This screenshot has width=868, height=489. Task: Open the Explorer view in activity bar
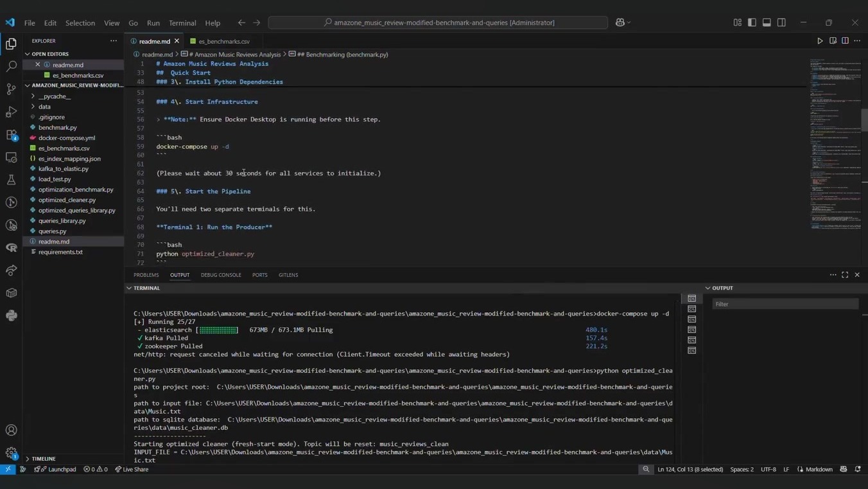11,44
